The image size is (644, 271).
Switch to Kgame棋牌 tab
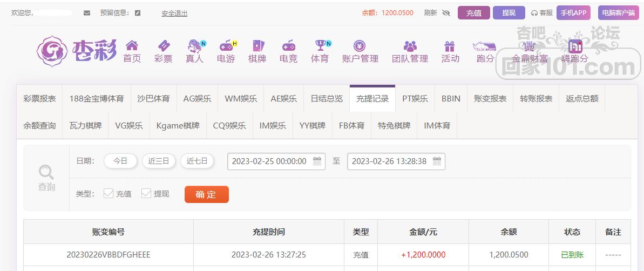pos(178,126)
